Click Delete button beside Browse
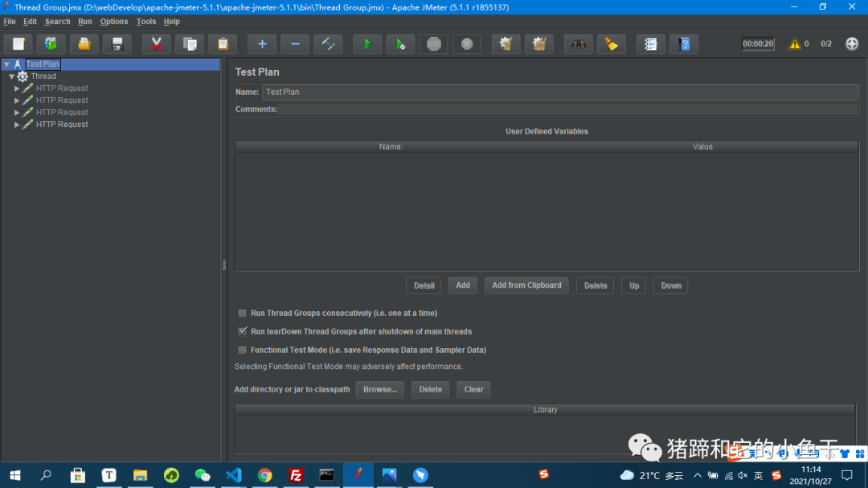 point(430,389)
